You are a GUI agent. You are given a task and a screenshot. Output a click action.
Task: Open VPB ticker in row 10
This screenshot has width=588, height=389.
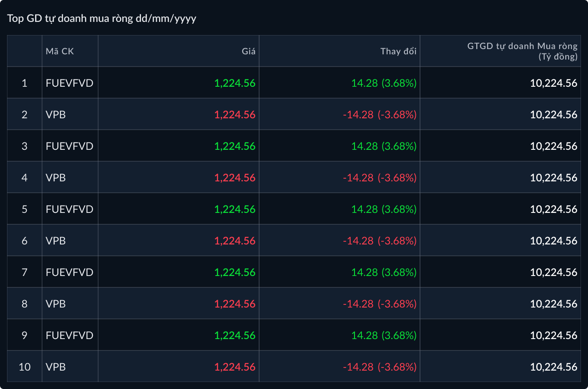pyautogui.click(x=56, y=367)
